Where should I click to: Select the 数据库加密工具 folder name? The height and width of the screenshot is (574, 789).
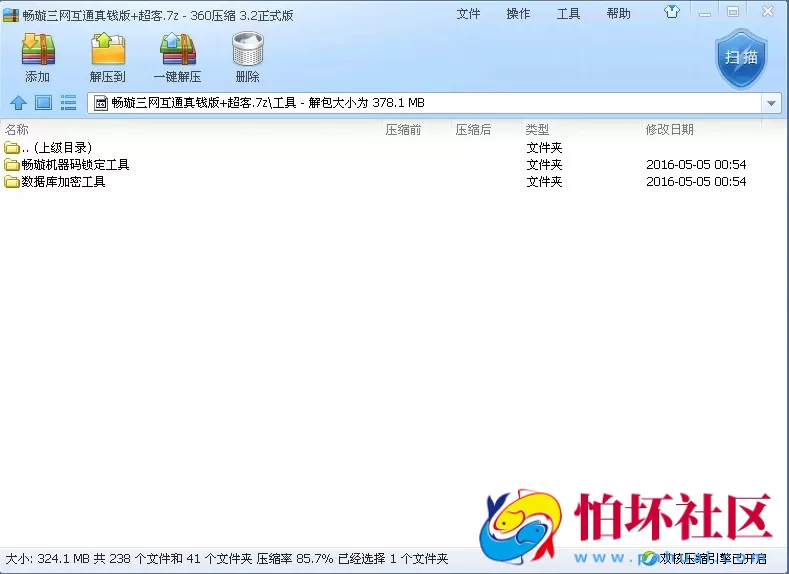coord(63,182)
